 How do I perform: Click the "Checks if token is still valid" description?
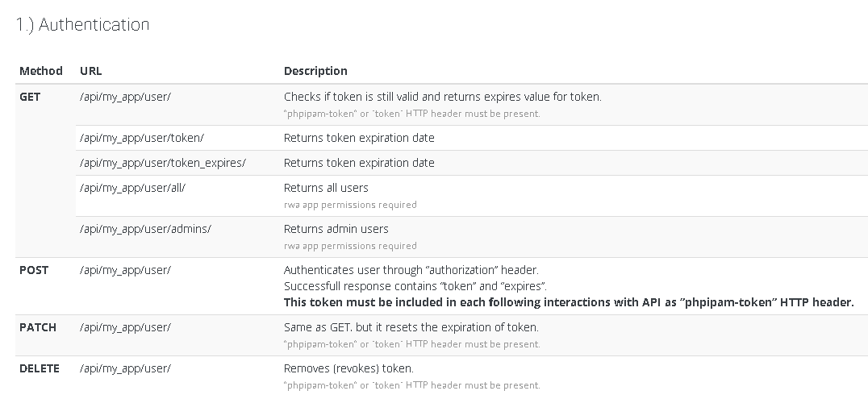pos(442,97)
